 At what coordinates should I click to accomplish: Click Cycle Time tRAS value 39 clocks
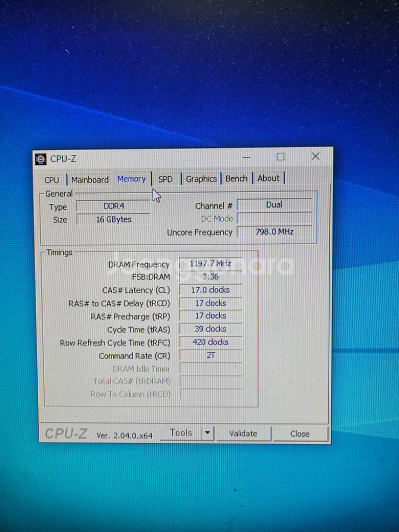[210, 329]
